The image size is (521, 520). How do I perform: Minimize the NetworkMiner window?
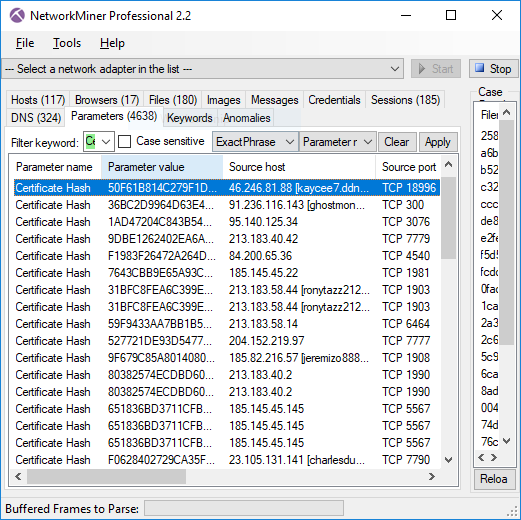click(x=406, y=15)
